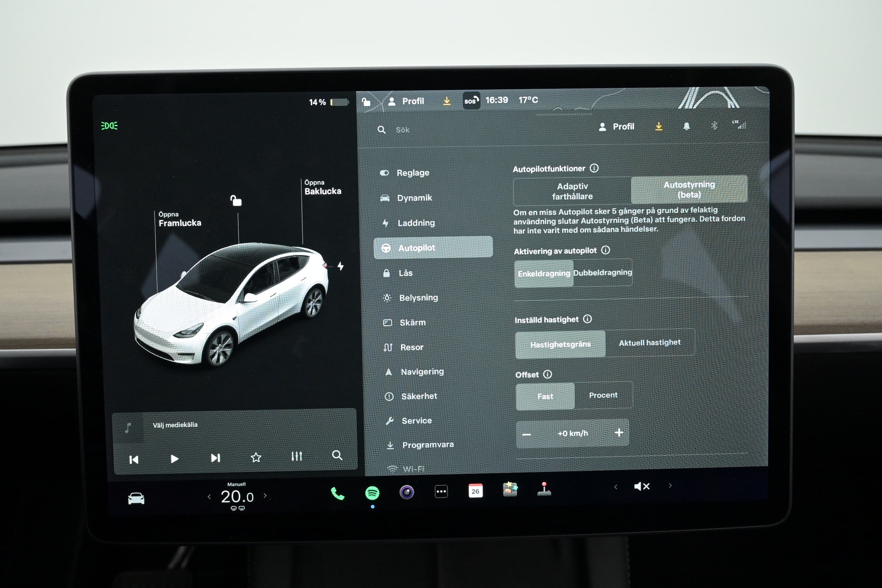This screenshot has height=588, width=882.
Task: Increase speed offset with plus
Action: [x=619, y=432]
